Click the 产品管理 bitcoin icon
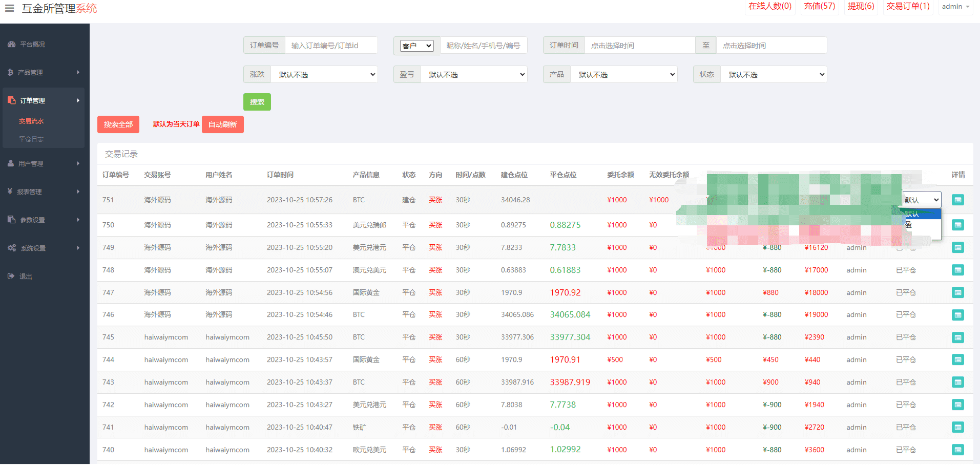This screenshot has height=467, width=980. click(10, 72)
